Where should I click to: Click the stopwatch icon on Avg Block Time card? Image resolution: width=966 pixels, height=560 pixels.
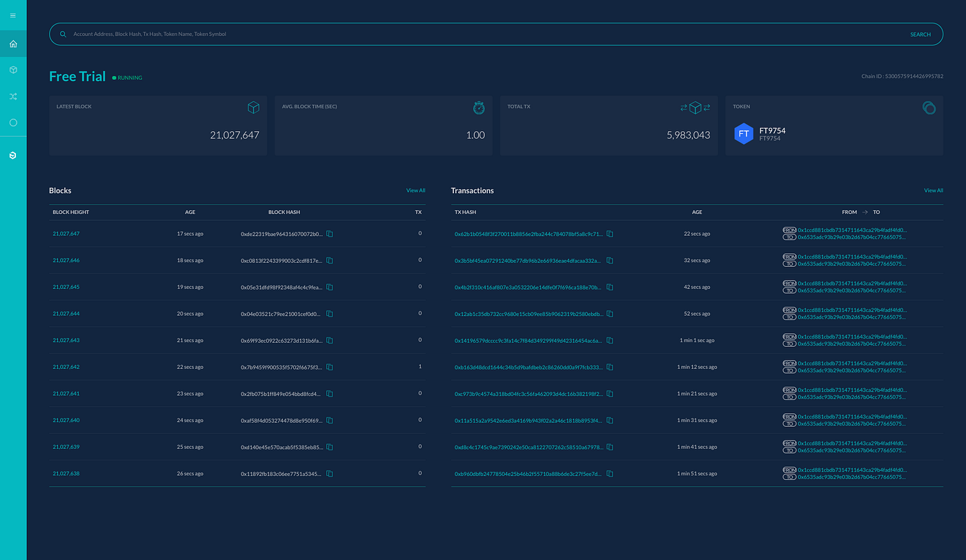click(479, 108)
